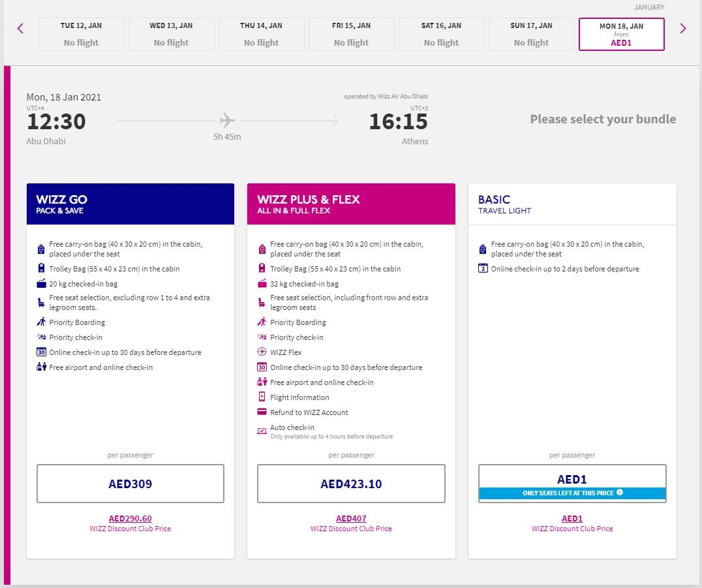Screen dimensions: 702x588
Task: Click the 20 kg checked-in bag icon
Action: pyautogui.click(x=41, y=283)
